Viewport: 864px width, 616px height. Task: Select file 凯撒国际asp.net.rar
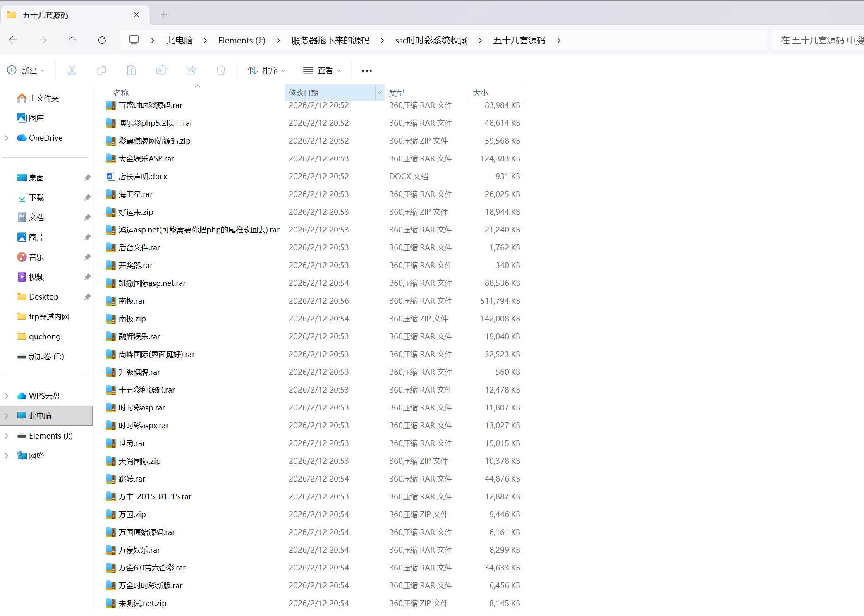coord(152,283)
